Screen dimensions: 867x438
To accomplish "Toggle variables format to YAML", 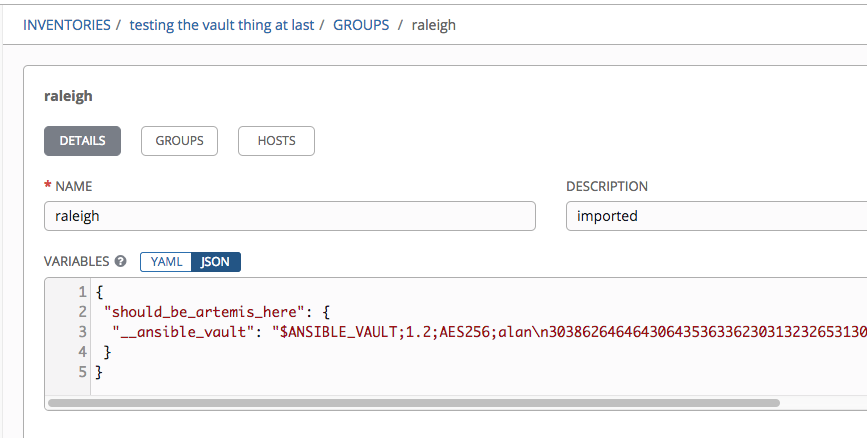I will 166,262.
